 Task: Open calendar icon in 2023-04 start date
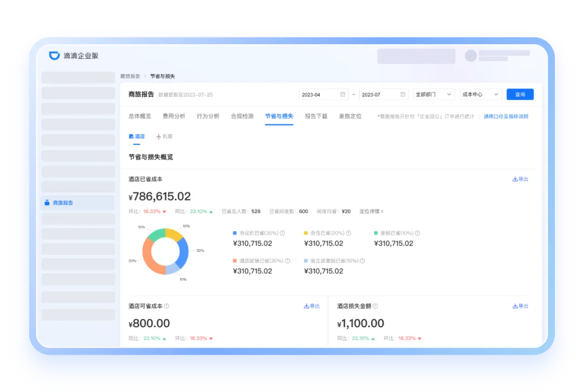pyautogui.click(x=342, y=95)
